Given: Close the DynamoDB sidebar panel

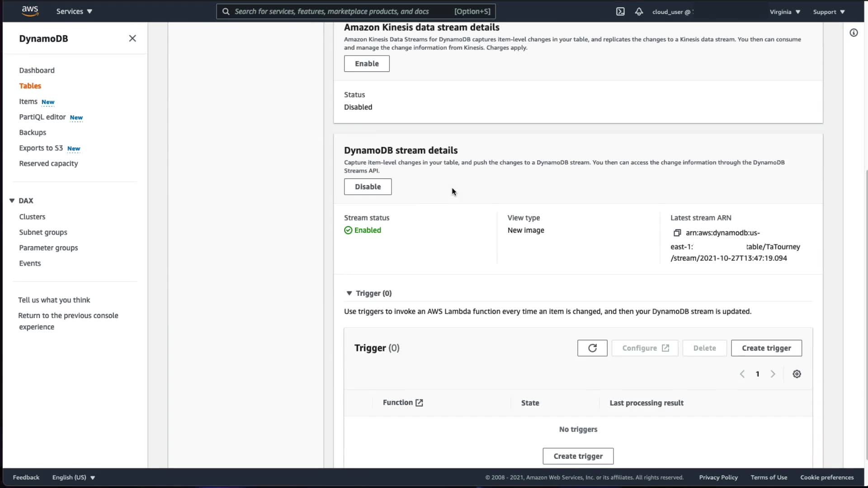Looking at the screenshot, I should (132, 38).
